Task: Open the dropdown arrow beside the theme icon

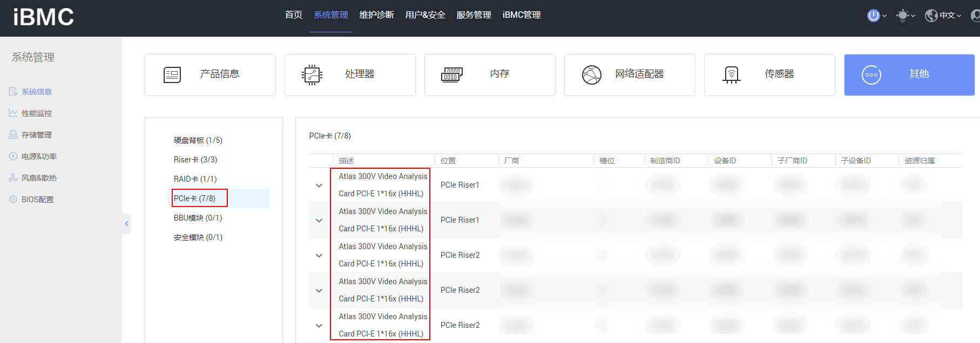Action: 913,16
